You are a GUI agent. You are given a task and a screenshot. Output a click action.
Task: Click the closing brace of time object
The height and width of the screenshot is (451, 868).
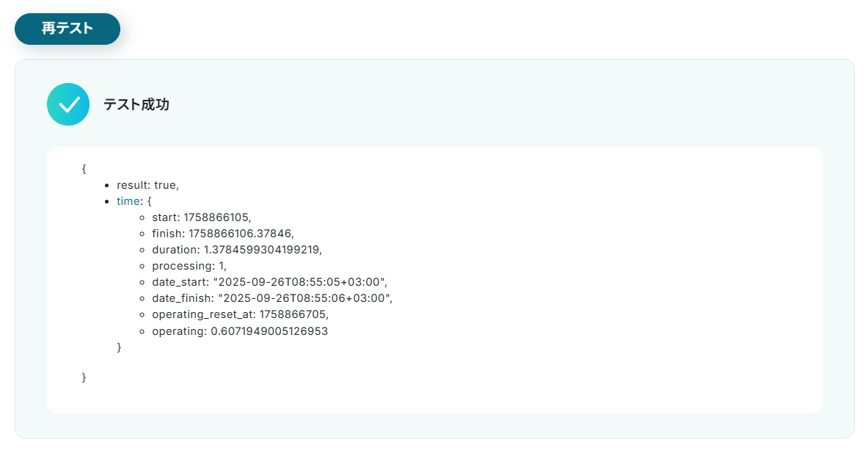(x=119, y=347)
